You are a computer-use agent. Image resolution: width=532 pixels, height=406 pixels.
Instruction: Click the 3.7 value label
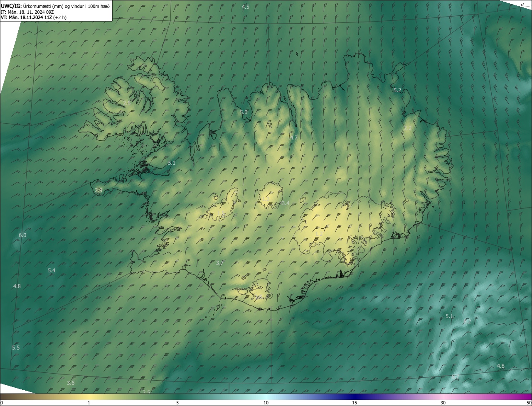pos(220,263)
